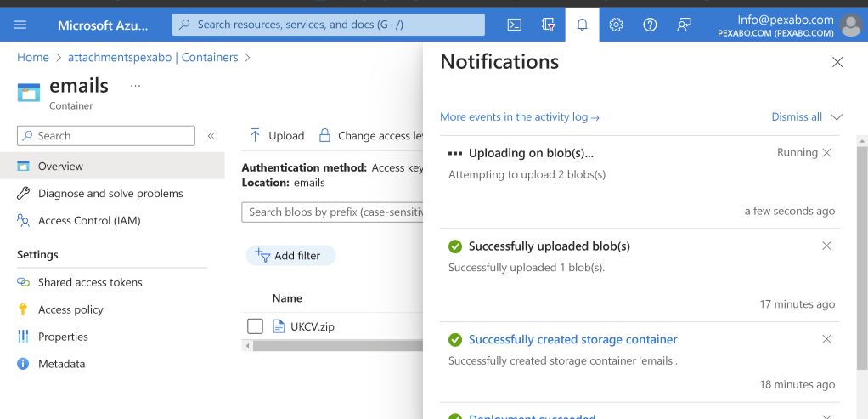Open More events in the activity log
The image size is (868, 419).
point(519,117)
